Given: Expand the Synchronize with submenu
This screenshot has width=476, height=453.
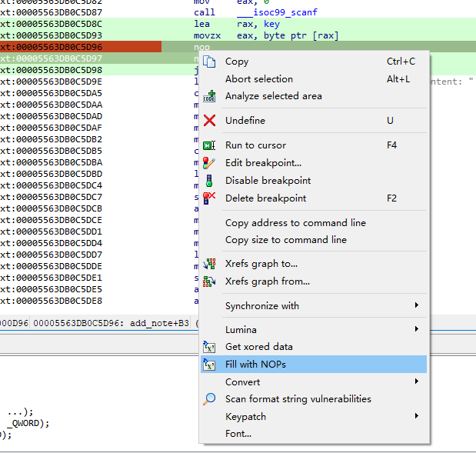Looking at the screenshot, I should pos(314,306).
